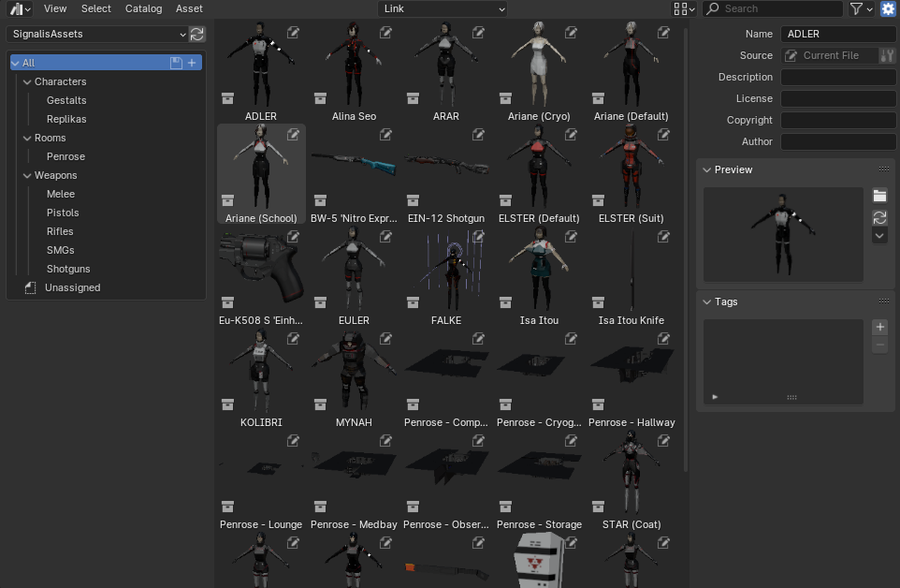Click the ADLER edit-source icon
The image size is (900, 588).
(293, 33)
